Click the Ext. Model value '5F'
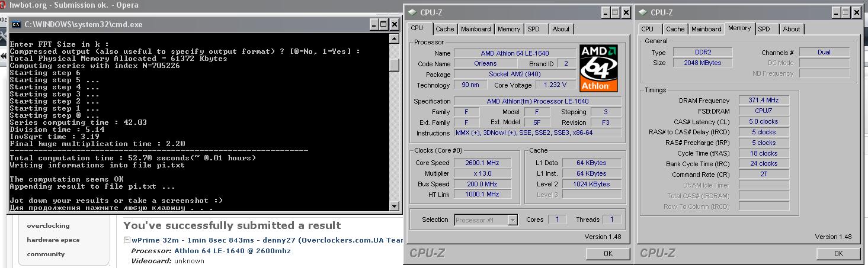Image resolution: width=868 pixels, height=268 pixels. [537, 122]
